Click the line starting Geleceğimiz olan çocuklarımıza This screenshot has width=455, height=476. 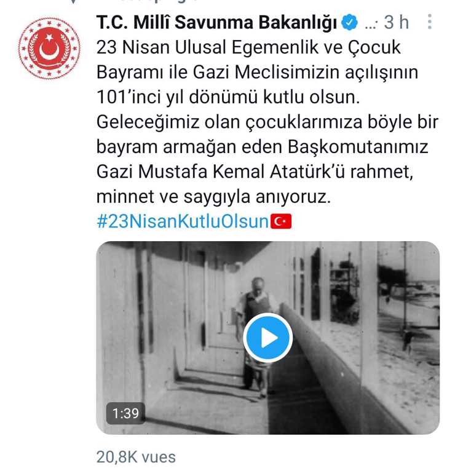(x=267, y=122)
